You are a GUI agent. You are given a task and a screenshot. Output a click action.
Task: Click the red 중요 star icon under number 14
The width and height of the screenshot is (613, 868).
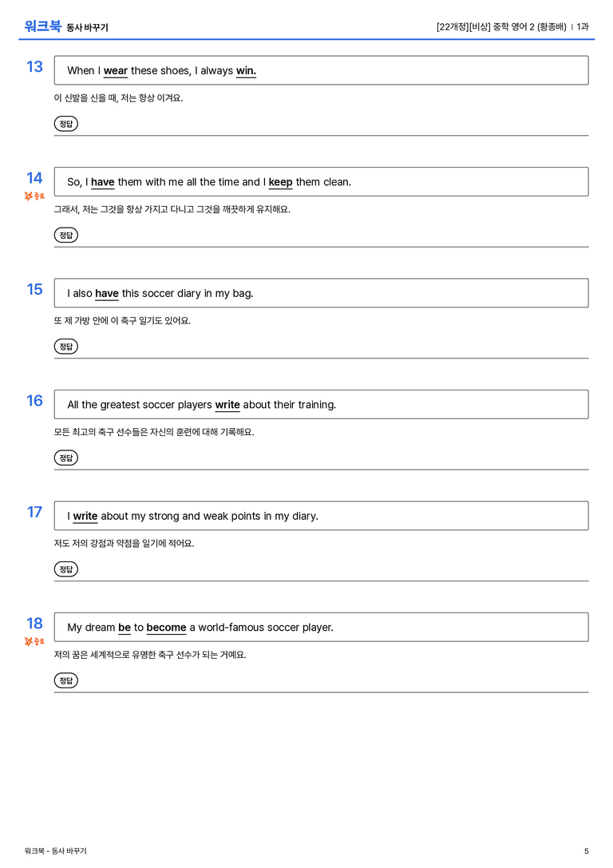(34, 196)
